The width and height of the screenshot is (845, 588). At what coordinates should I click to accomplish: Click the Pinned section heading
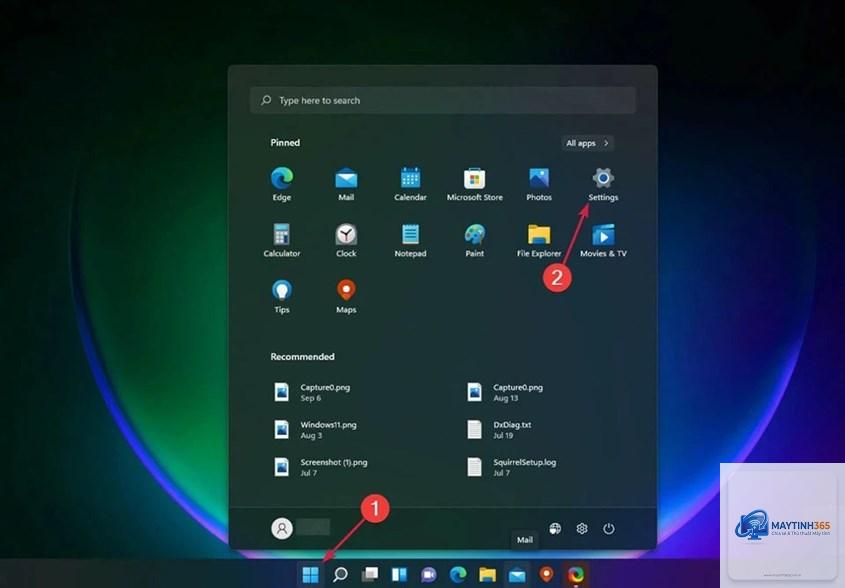tap(285, 143)
